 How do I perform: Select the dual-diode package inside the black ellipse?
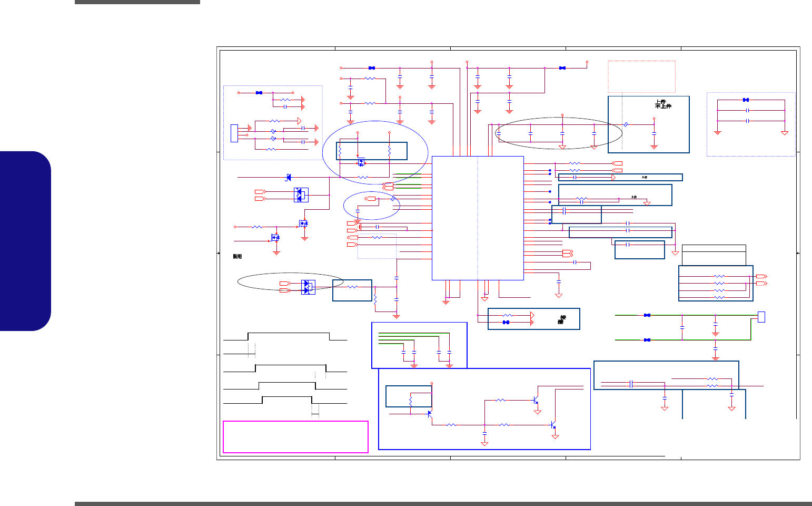(308, 287)
